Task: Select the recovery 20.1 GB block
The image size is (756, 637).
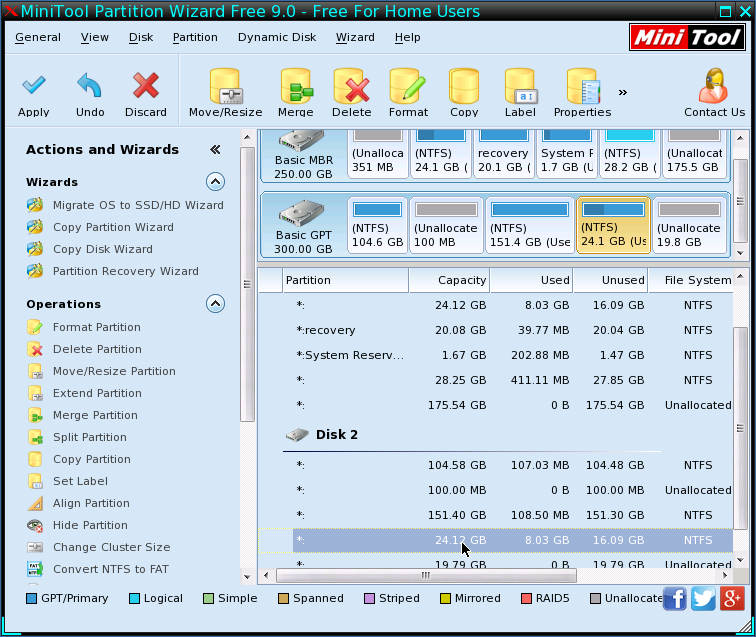Action: pyautogui.click(x=504, y=154)
